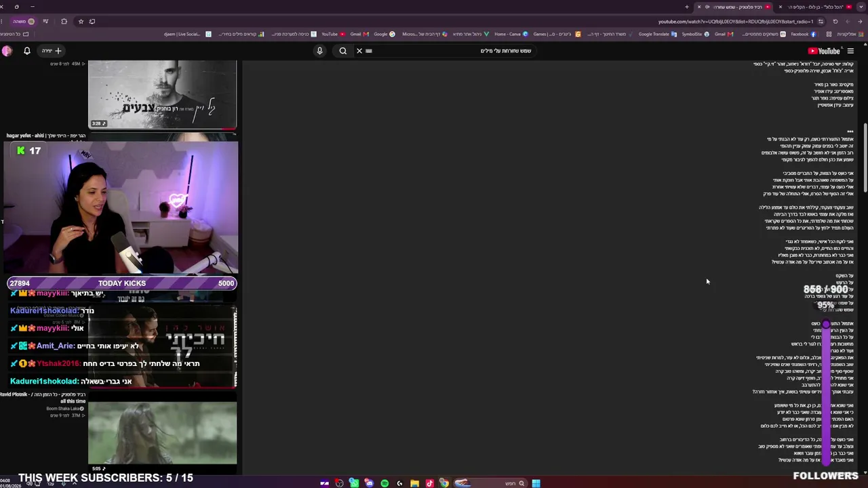
Task: Go to YouTube home via the logo
Action: click(x=824, y=51)
